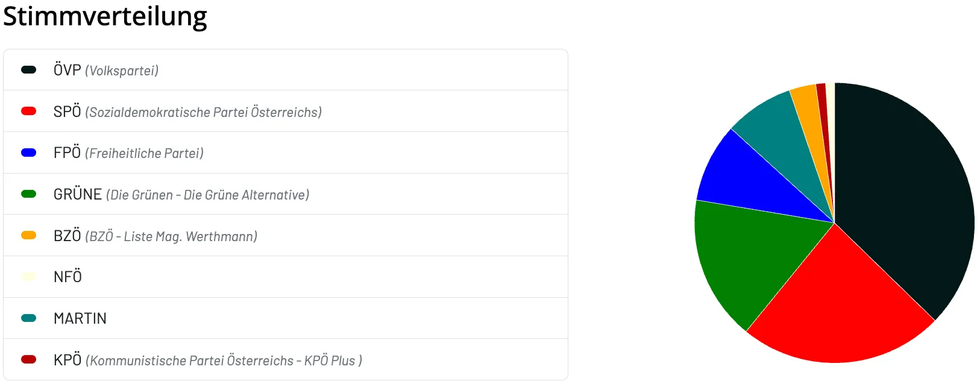Screen dimensions: 980x381
Task: Click the black ÖVP legend color marker
Action: coord(29,70)
